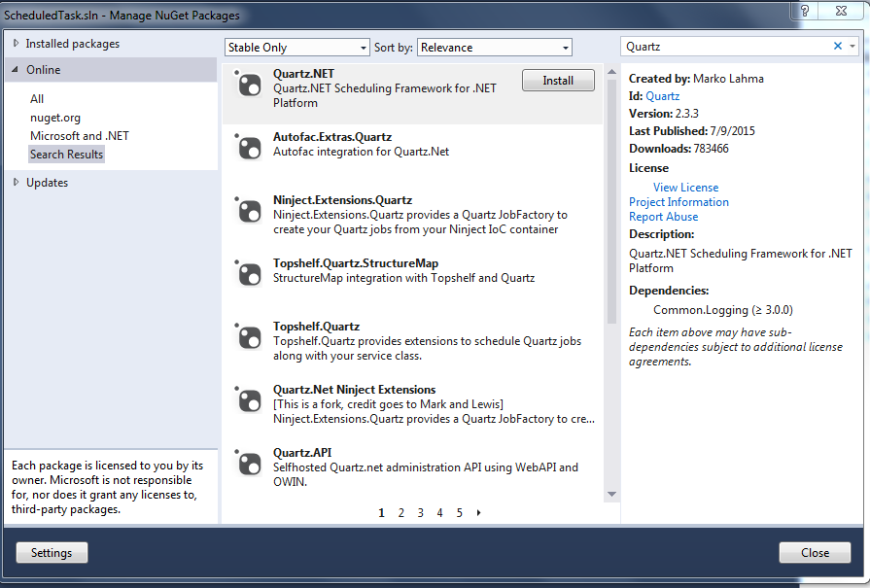Image resolution: width=870 pixels, height=588 pixels.
Task: Click the Last Published 7/9/2015 text
Action: (x=692, y=131)
